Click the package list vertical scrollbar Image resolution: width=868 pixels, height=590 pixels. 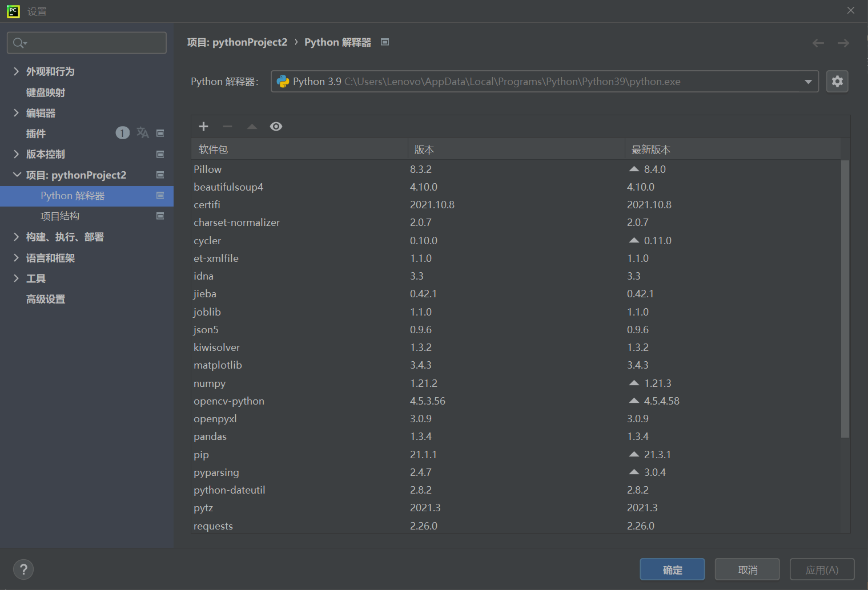click(x=845, y=299)
